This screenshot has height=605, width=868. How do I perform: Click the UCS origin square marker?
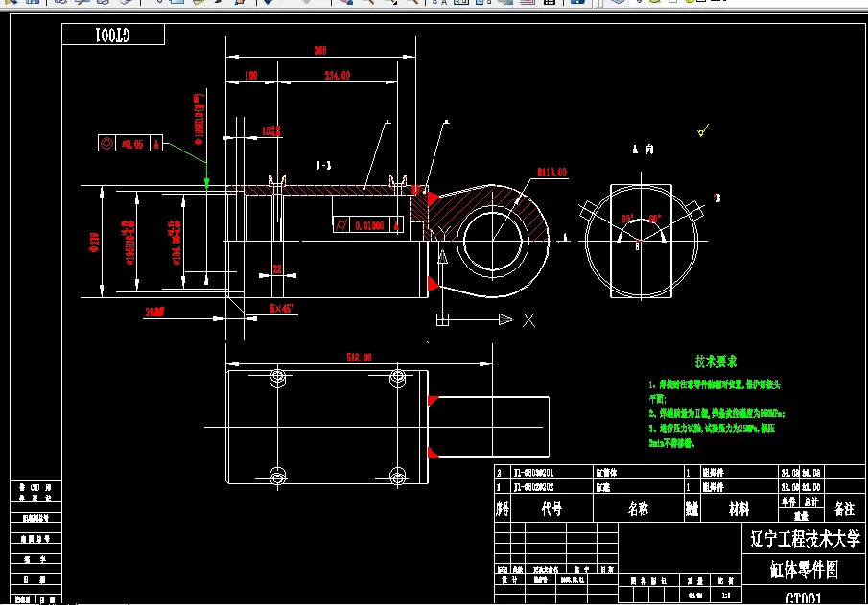442,320
